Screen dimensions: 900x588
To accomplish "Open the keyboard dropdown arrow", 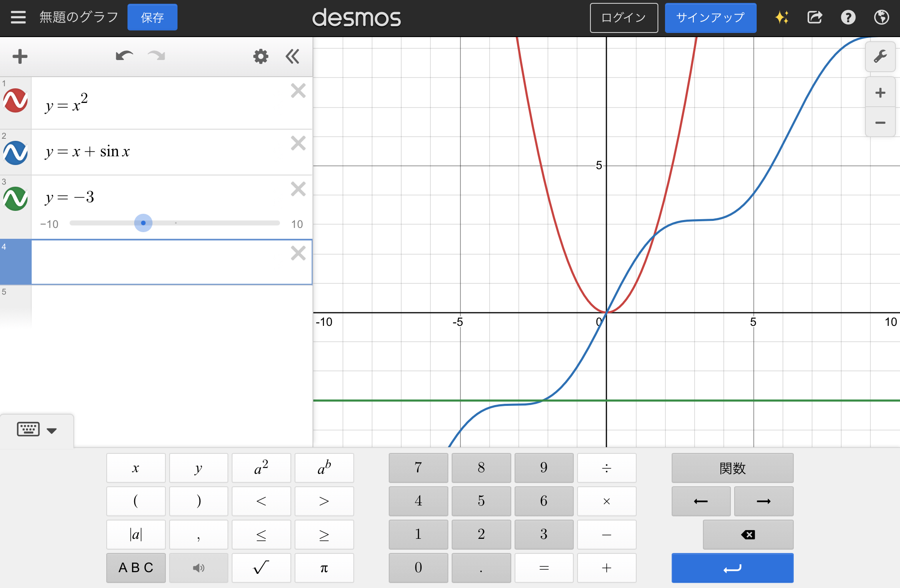I will (52, 430).
